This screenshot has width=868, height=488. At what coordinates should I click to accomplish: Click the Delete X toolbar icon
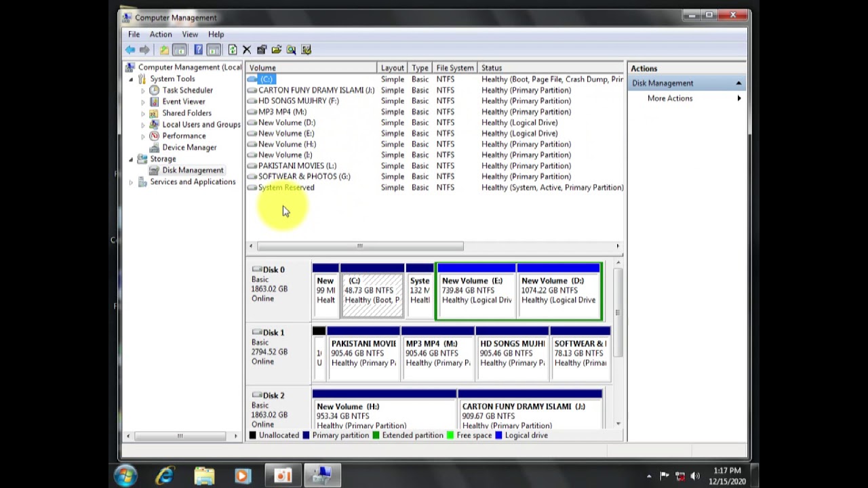click(247, 49)
